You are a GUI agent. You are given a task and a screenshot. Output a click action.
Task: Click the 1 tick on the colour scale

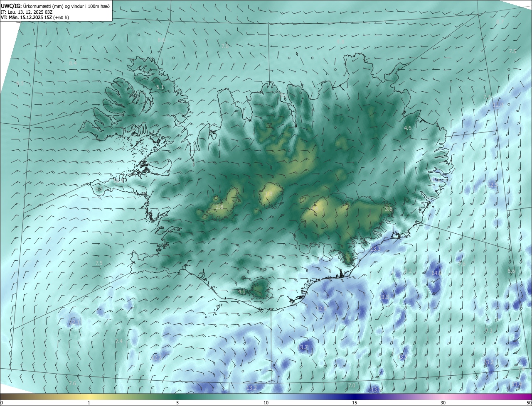pyautogui.click(x=89, y=403)
